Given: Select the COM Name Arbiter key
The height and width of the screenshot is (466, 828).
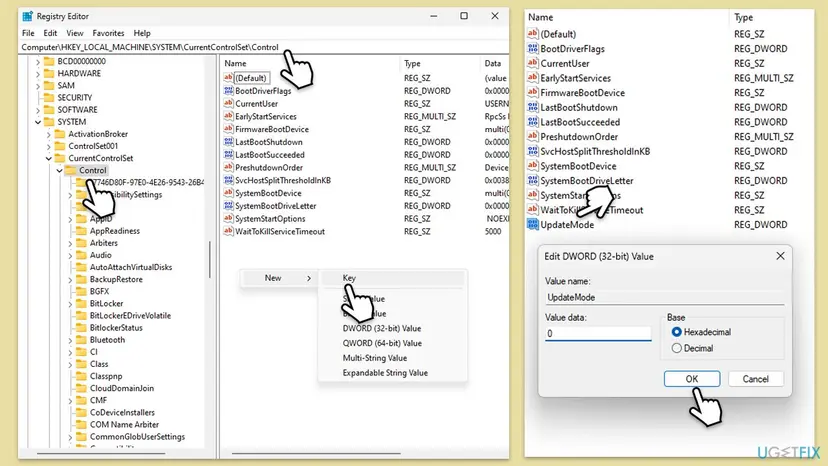Looking at the screenshot, I should pos(124,425).
